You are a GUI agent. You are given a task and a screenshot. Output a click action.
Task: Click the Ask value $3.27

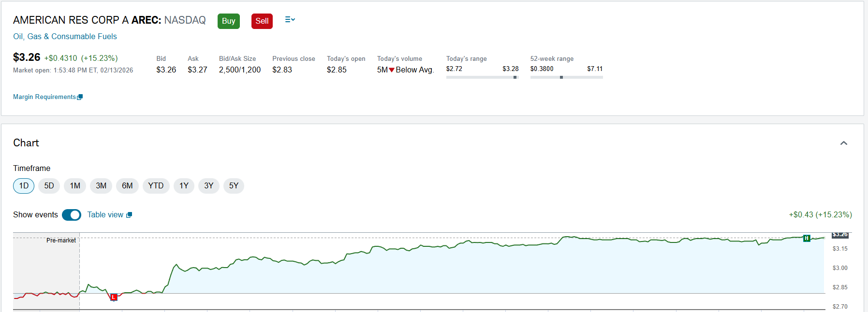pos(197,70)
